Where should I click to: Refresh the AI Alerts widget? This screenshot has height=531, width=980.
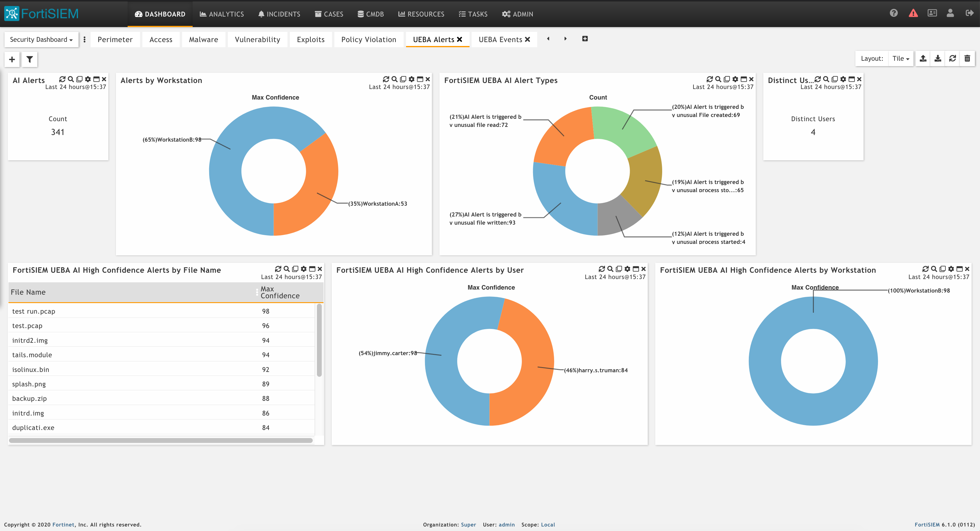pyautogui.click(x=62, y=79)
